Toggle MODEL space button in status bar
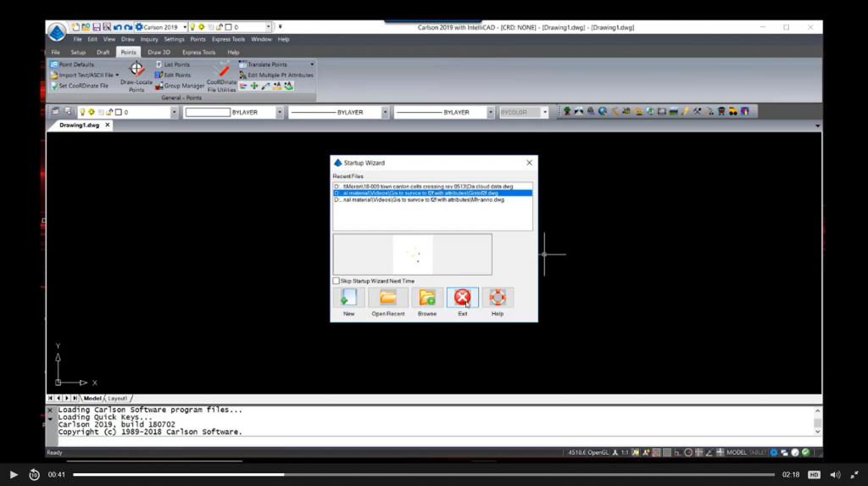The height and width of the screenshot is (486, 868). pos(737,452)
